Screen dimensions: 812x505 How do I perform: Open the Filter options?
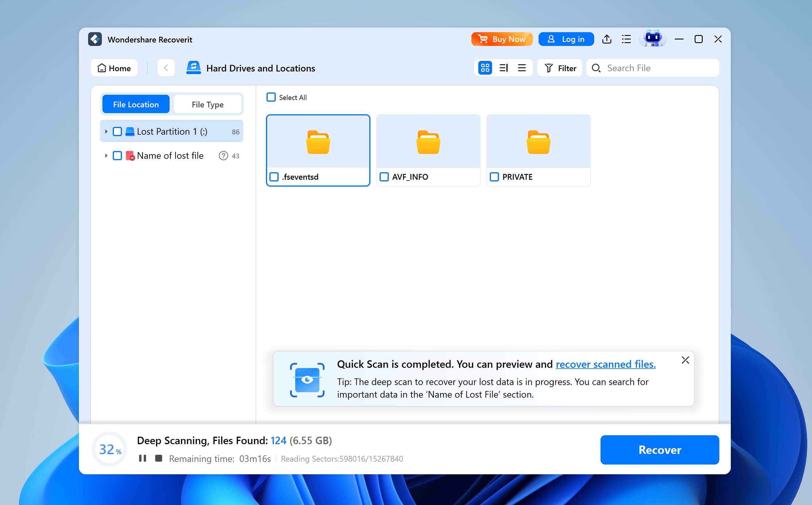[x=560, y=68]
